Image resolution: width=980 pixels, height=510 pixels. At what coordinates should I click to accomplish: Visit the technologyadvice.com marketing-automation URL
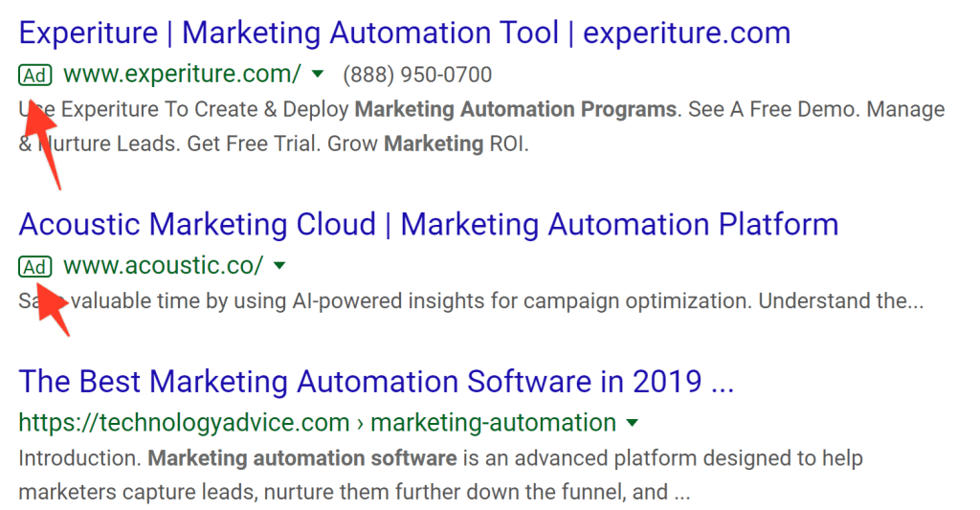(318, 423)
